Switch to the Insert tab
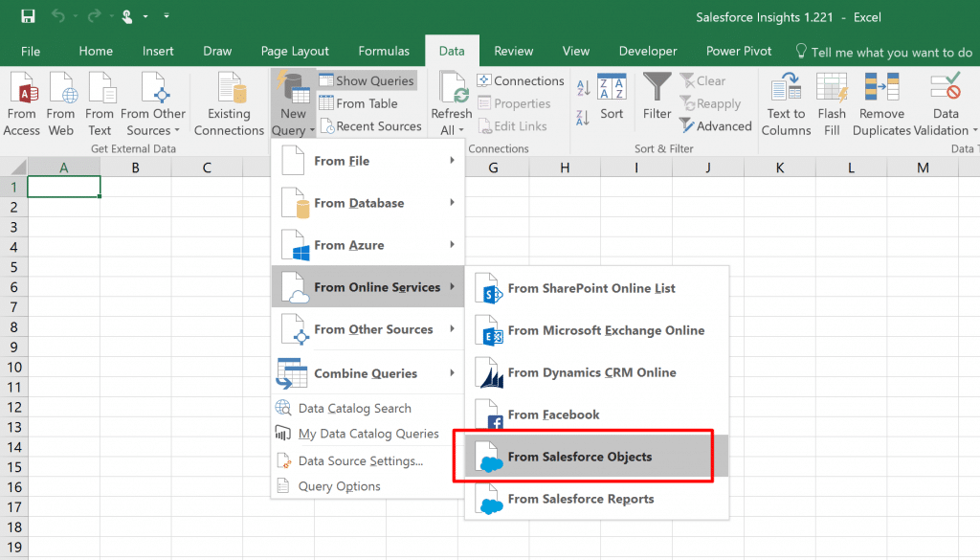The height and width of the screenshot is (560, 980). point(158,52)
